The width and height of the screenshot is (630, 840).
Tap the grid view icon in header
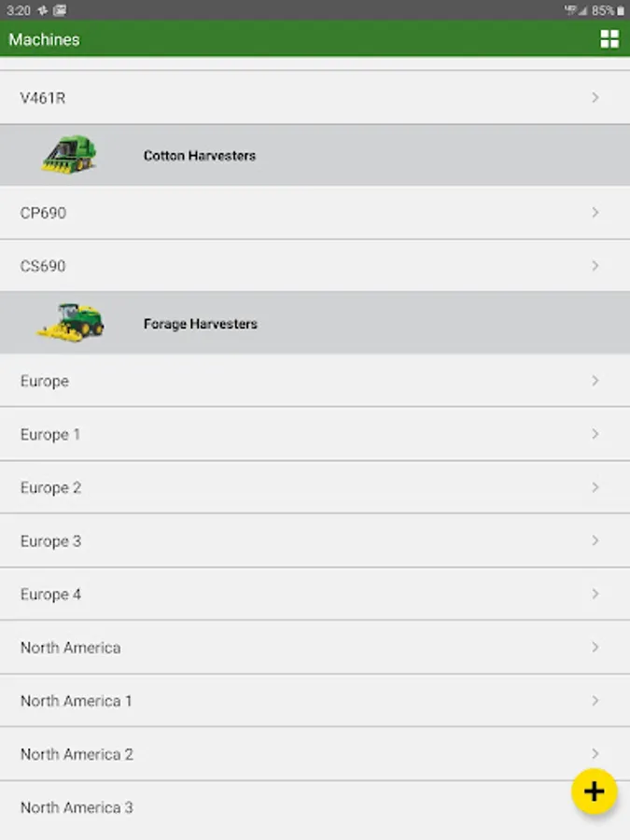[x=609, y=38]
